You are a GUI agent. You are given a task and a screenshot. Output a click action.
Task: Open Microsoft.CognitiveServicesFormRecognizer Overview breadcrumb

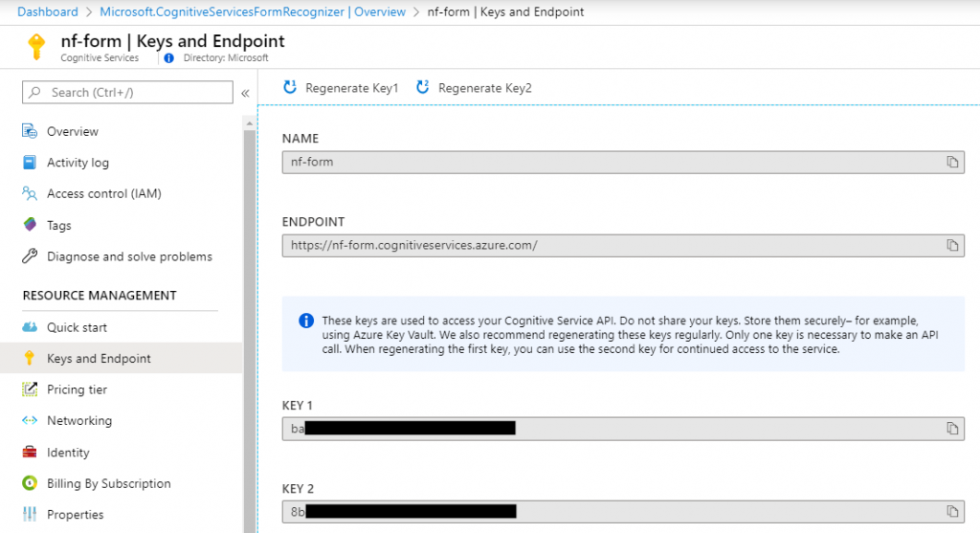[253, 11]
